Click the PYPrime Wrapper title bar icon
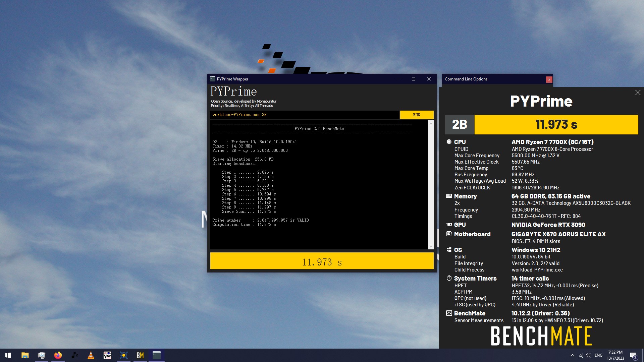This screenshot has height=362, width=644. (x=212, y=79)
